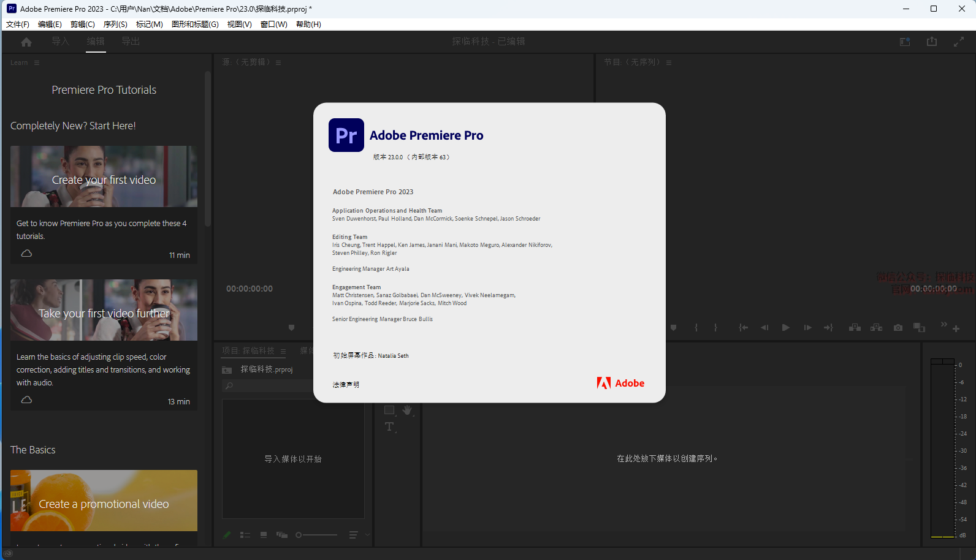Open the Program monitor panel menu
The height and width of the screenshot is (560, 976).
tap(669, 62)
